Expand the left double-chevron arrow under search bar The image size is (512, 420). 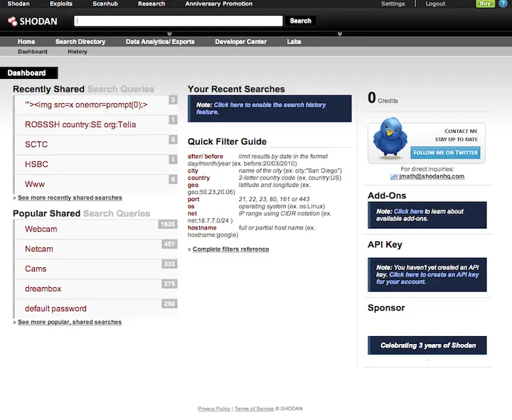click(169, 33)
